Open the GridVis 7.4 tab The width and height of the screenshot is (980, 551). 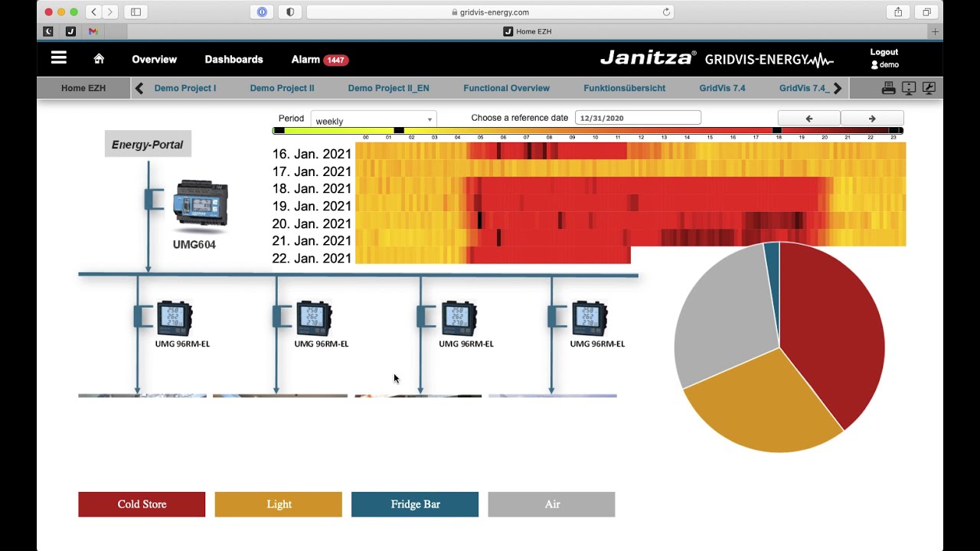722,88
